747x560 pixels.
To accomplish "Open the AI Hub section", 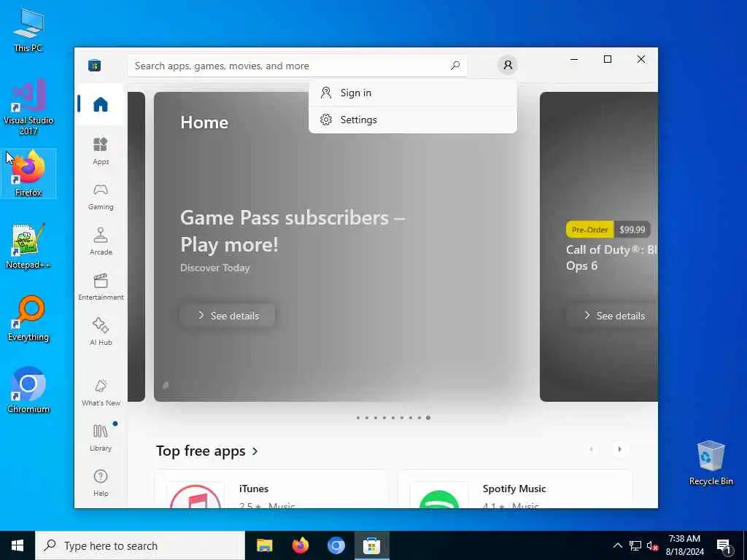I will pos(101,332).
